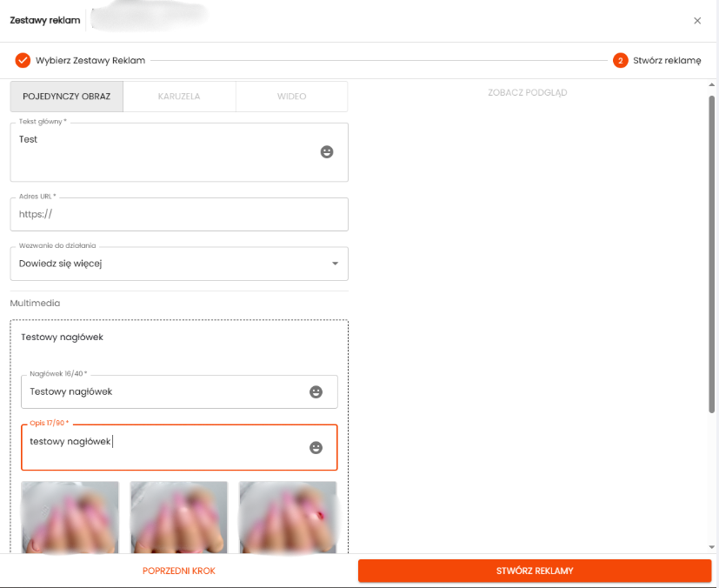Select the third nail image thumbnail
The height and width of the screenshot is (588, 719).
point(288,516)
